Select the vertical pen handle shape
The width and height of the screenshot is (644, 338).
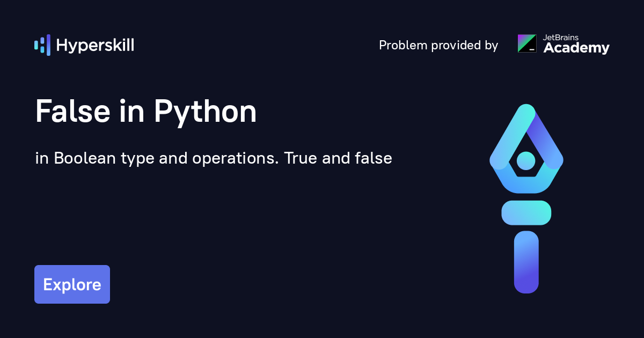(x=526, y=262)
